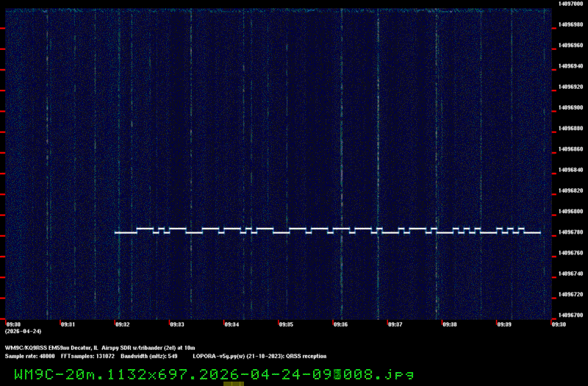Click the 09:30 start time label
The width and height of the screenshot is (588, 386).
coord(13,324)
